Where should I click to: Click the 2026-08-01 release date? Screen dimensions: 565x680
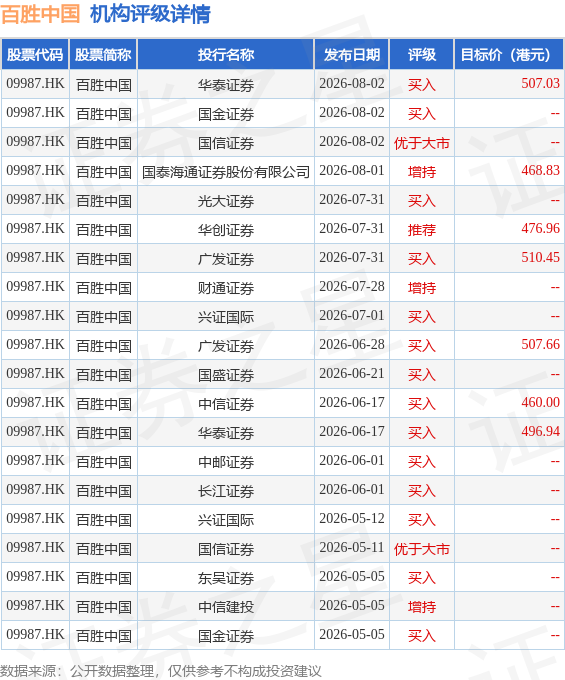pos(352,170)
